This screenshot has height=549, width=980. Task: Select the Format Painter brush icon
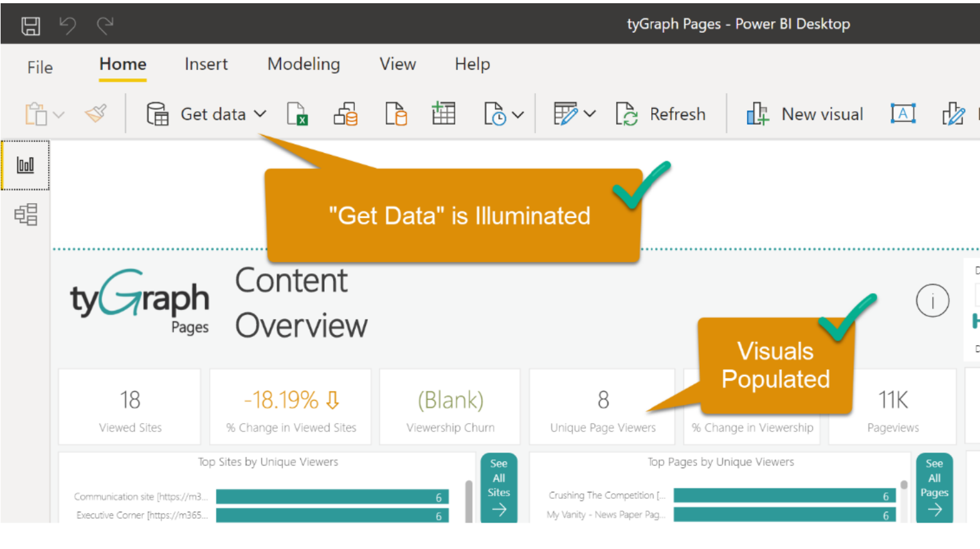point(96,114)
